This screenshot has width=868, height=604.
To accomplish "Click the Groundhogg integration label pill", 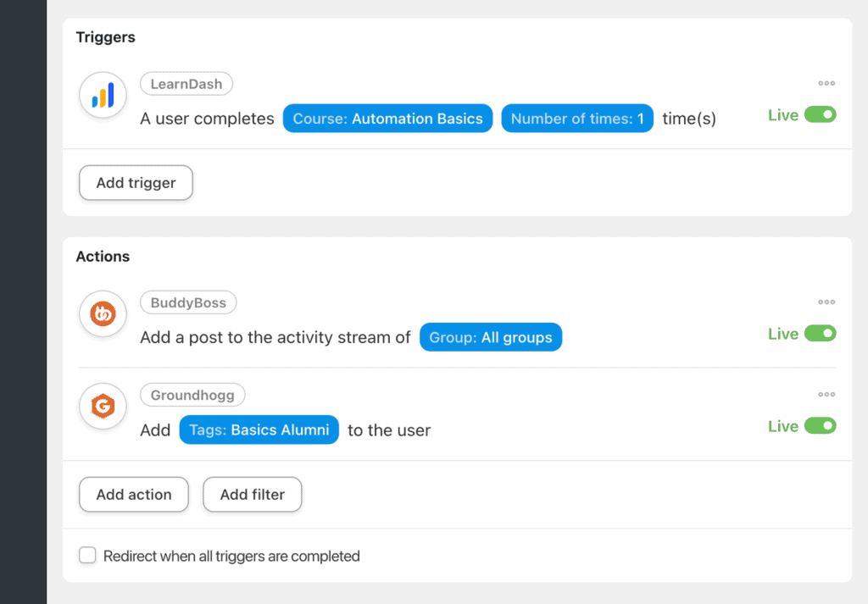I will coord(192,395).
